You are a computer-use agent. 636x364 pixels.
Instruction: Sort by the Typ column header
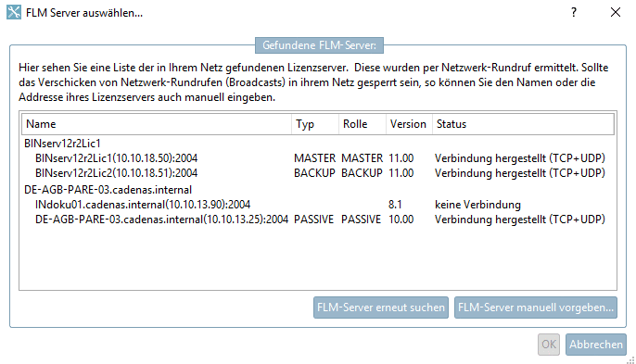pos(315,124)
